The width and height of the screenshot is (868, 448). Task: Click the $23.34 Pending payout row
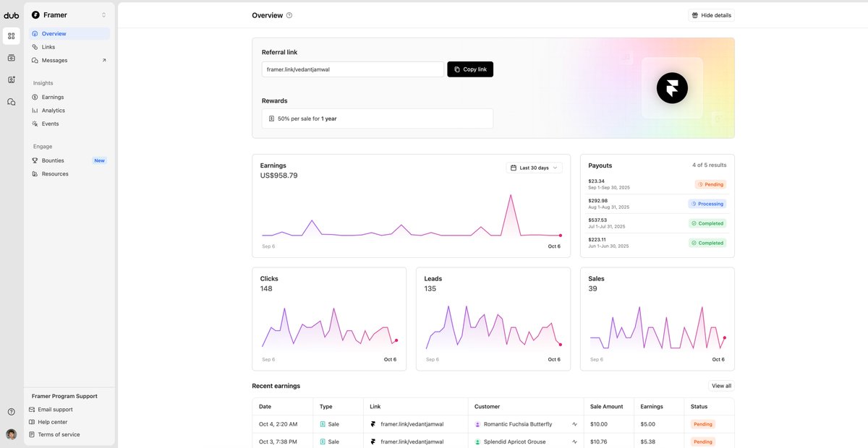pos(658,184)
